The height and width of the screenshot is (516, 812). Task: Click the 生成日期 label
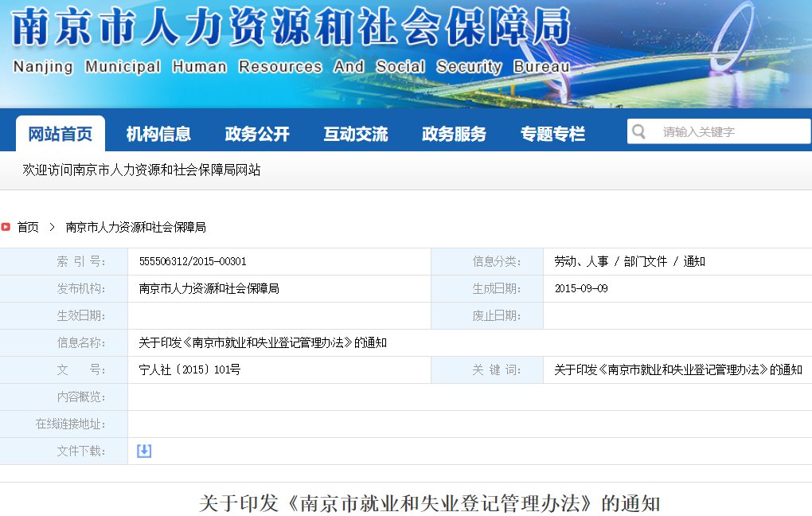coord(496,288)
